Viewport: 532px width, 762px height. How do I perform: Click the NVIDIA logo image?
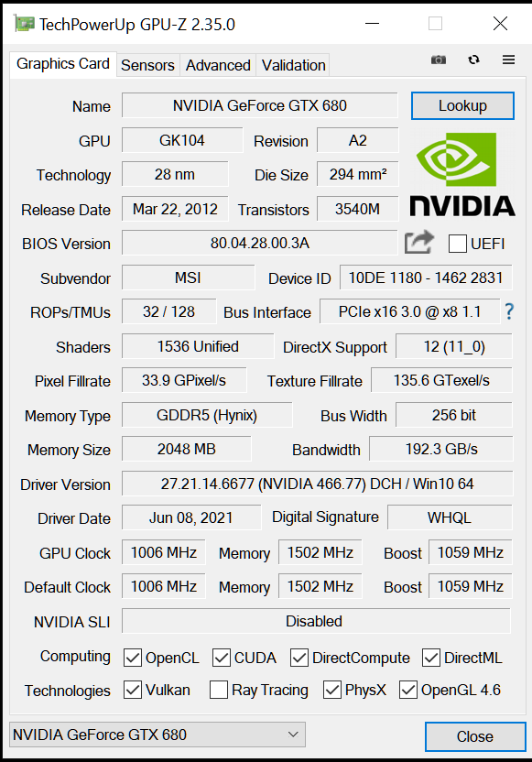pos(462,174)
